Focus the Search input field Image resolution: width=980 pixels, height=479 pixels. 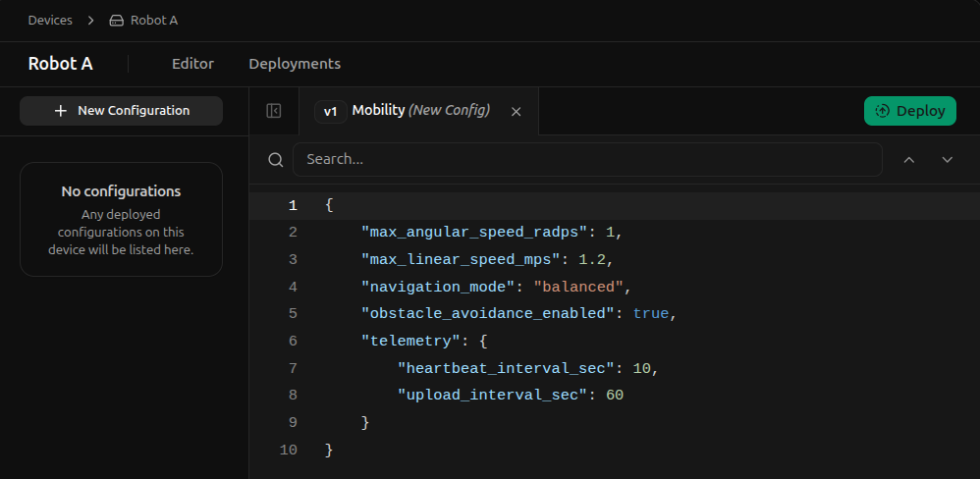587,159
